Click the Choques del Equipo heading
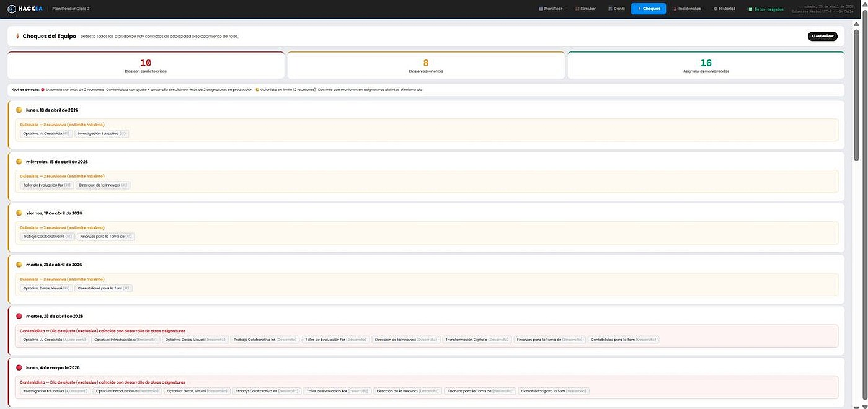The image size is (868, 409). click(50, 36)
